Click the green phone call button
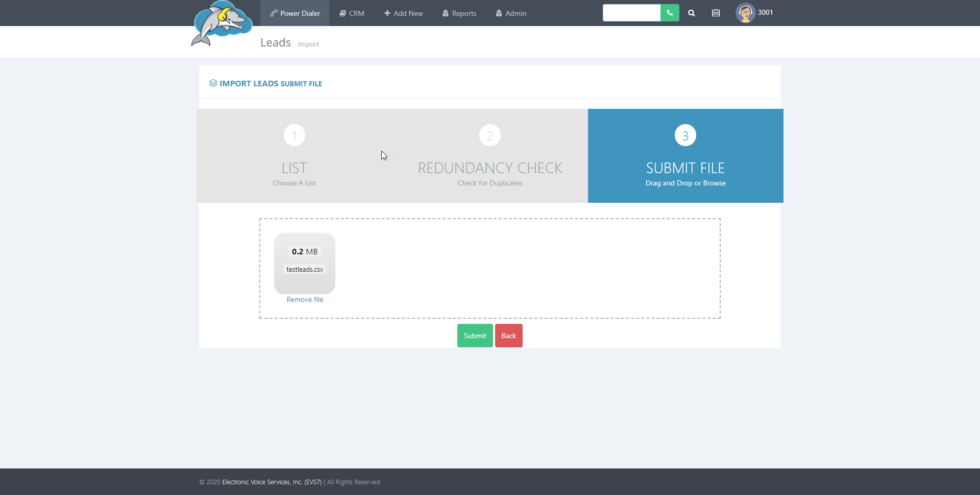 tap(670, 13)
